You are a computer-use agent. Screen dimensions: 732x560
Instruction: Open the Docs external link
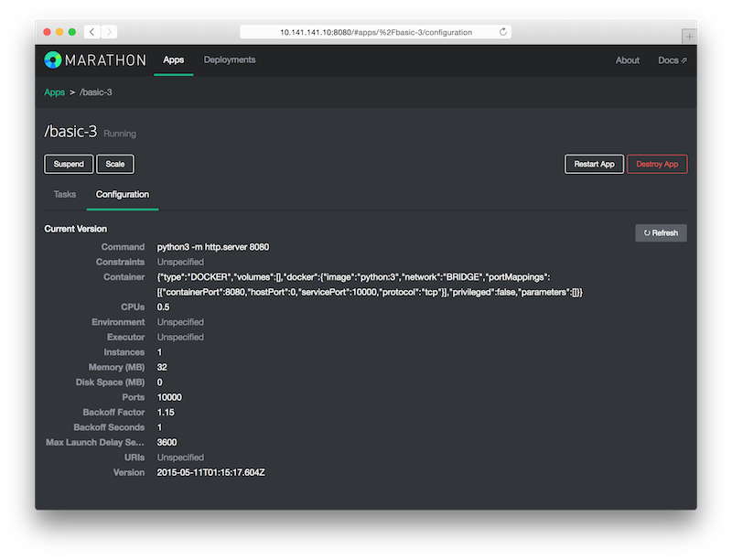point(673,60)
